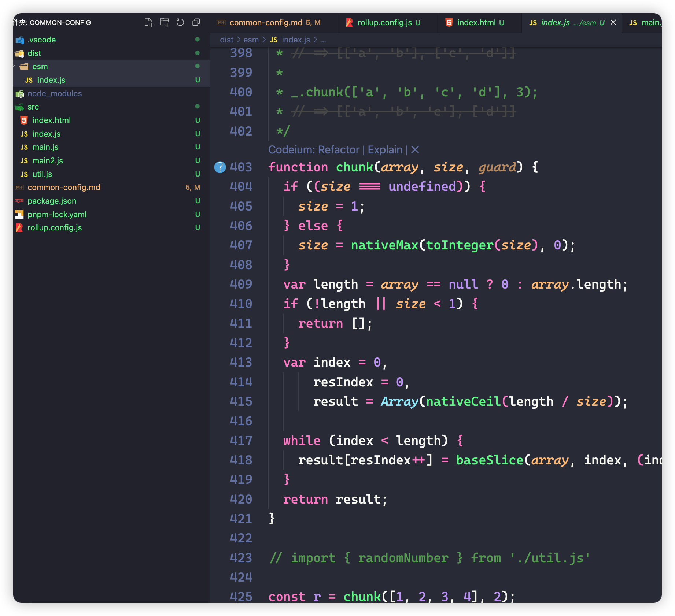Screen dimensions: 675x616
Task: Switch to the index.html tab
Action: 480,23
